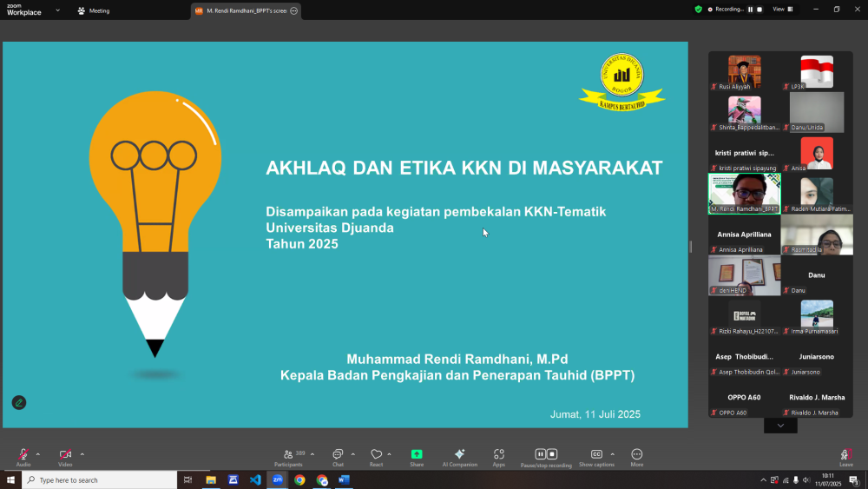This screenshot has width=868, height=489.
Task: Select Rusi Aliyyah's video tile
Action: (745, 71)
